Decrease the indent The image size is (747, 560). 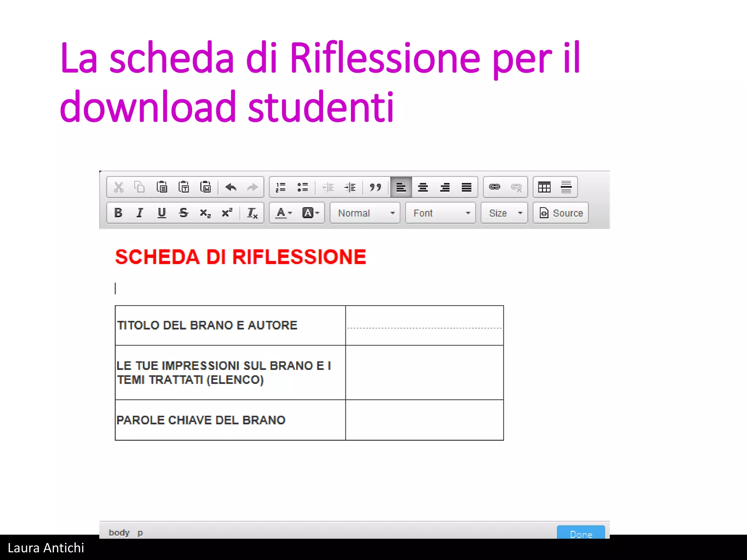[x=328, y=187]
